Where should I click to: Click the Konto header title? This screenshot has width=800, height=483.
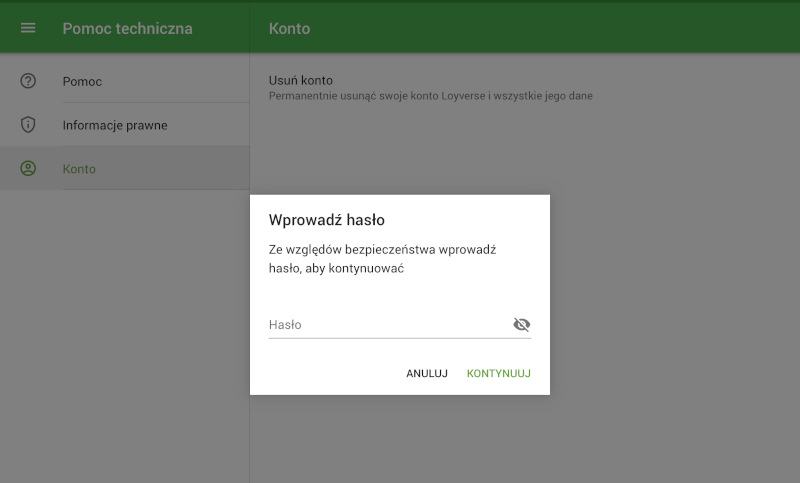289,29
